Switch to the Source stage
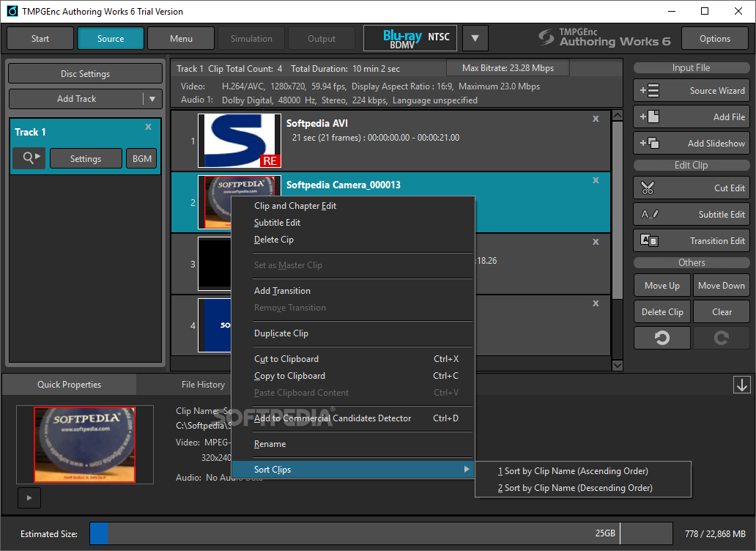Screen dimensions: 756x551 click(x=111, y=38)
